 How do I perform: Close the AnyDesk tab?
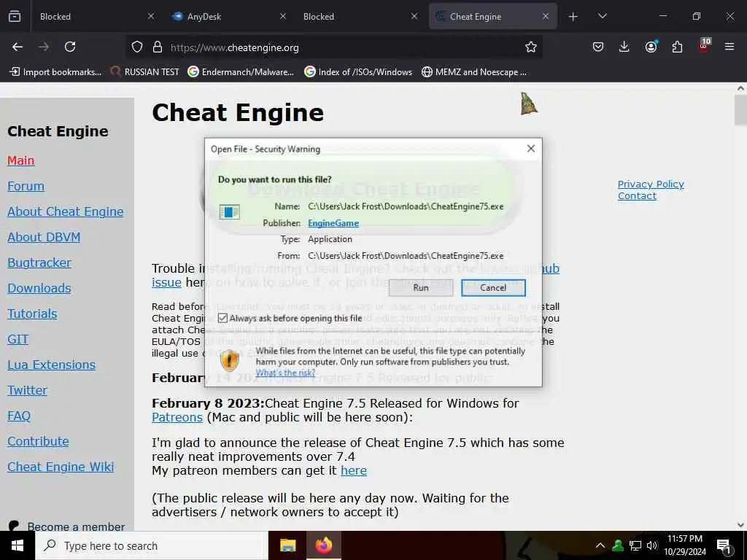coord(282,16)
